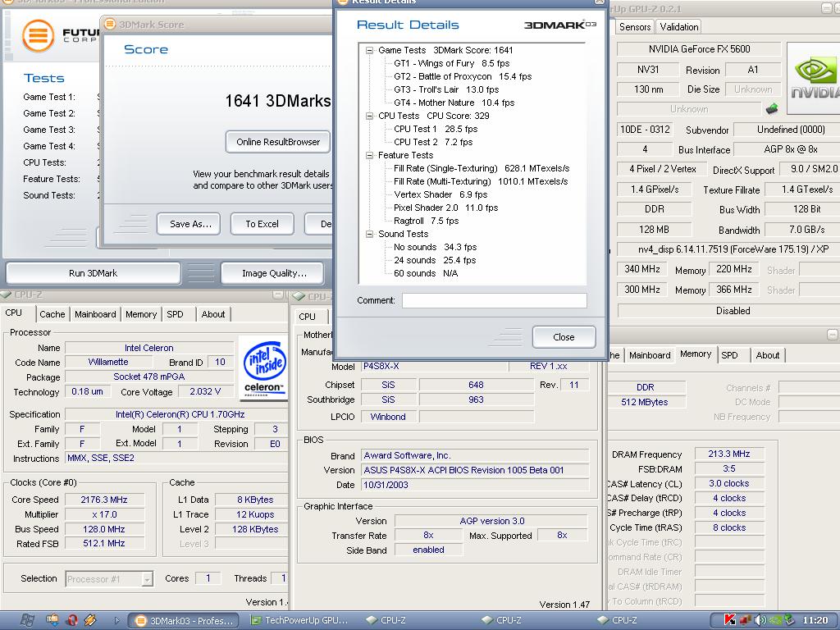Click the Save As... button
Image resolution: width=840 pixels, height=630 pixels.
(190, 224)
